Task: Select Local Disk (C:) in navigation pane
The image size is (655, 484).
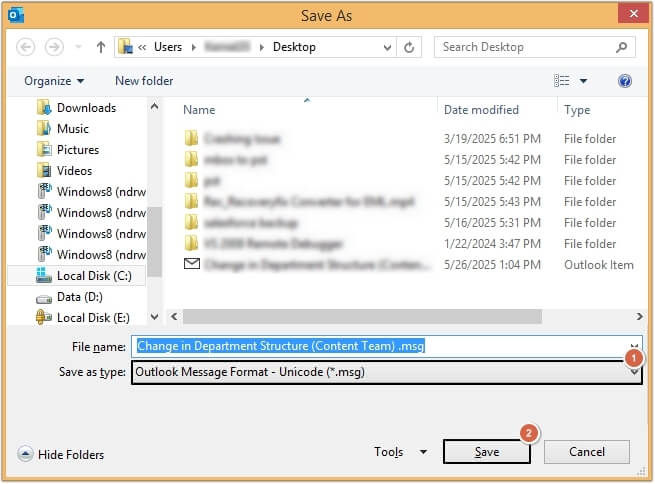Action: [91, 275]
